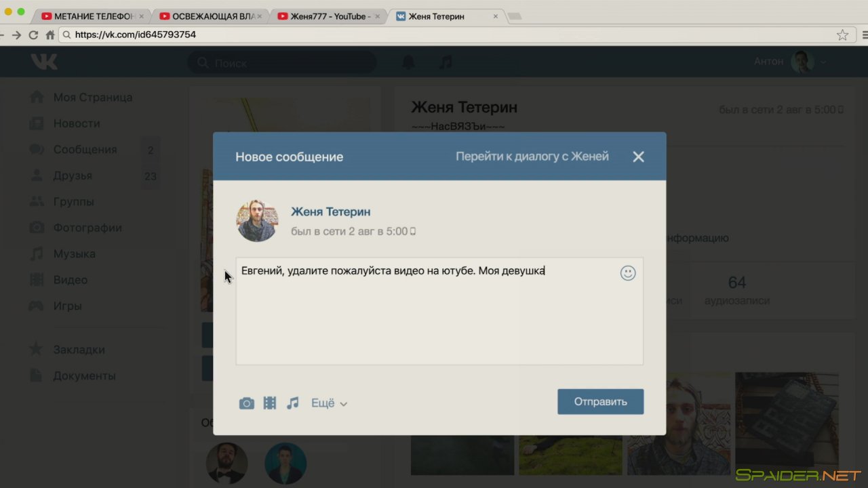Screen dimensions: 868x488
Task: Click the VK logo in the header
Action: coord(44,62)
